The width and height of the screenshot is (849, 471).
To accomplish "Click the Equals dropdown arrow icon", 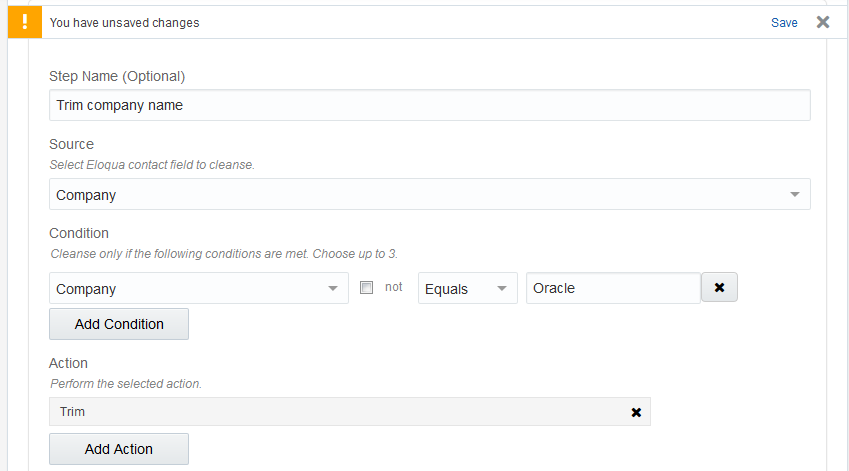I will point(501,289).
